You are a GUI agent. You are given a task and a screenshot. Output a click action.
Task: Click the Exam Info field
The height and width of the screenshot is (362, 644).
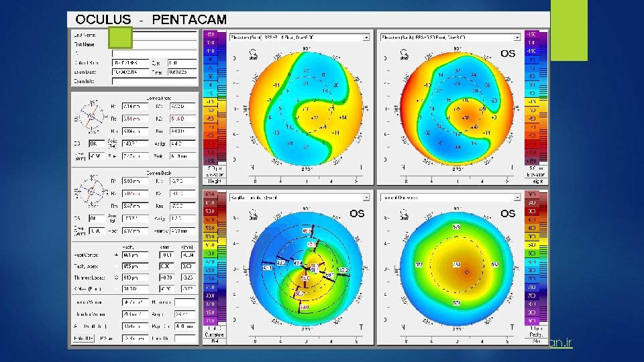[154, 81]
